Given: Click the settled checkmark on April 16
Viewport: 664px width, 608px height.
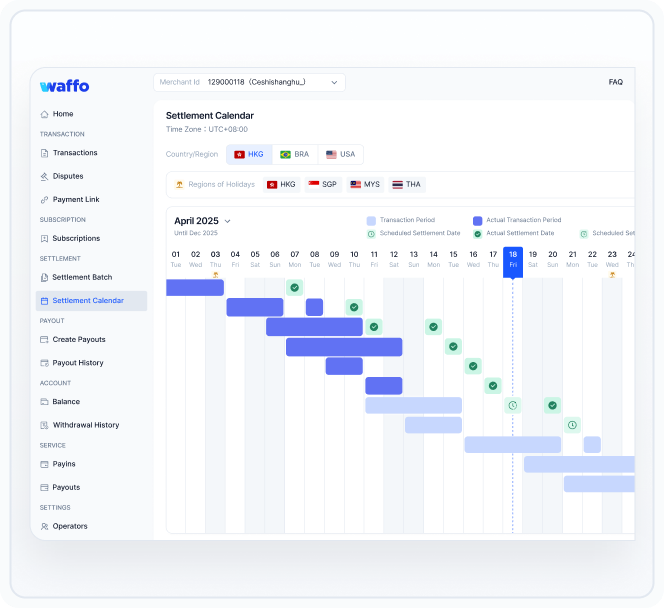Looking at the screenshot, I should click(473, 366).
